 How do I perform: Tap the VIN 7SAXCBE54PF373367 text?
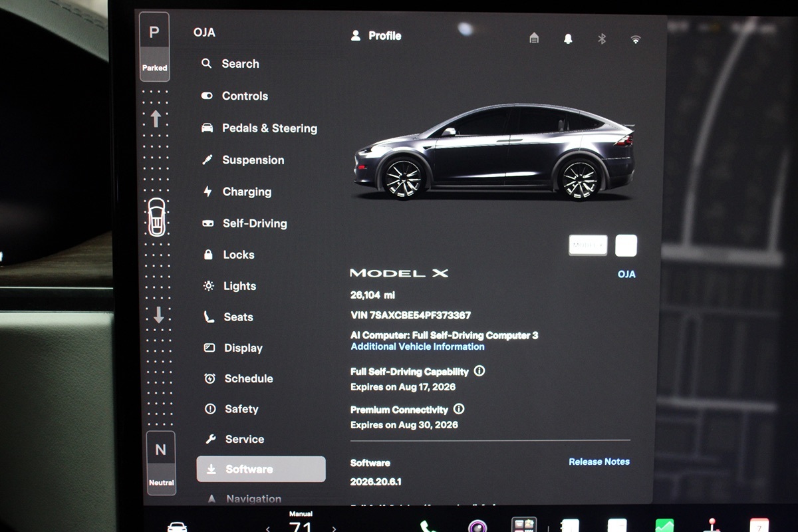410,315
